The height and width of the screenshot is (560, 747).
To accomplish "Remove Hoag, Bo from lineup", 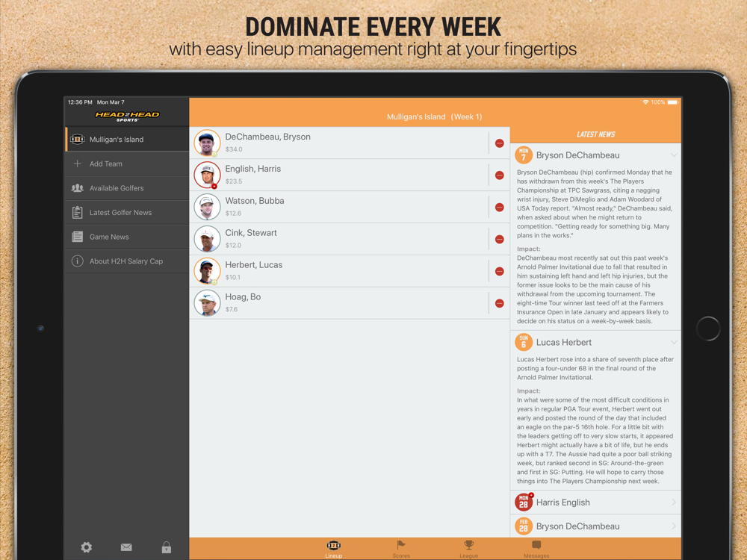I will [x=499, y=303].
